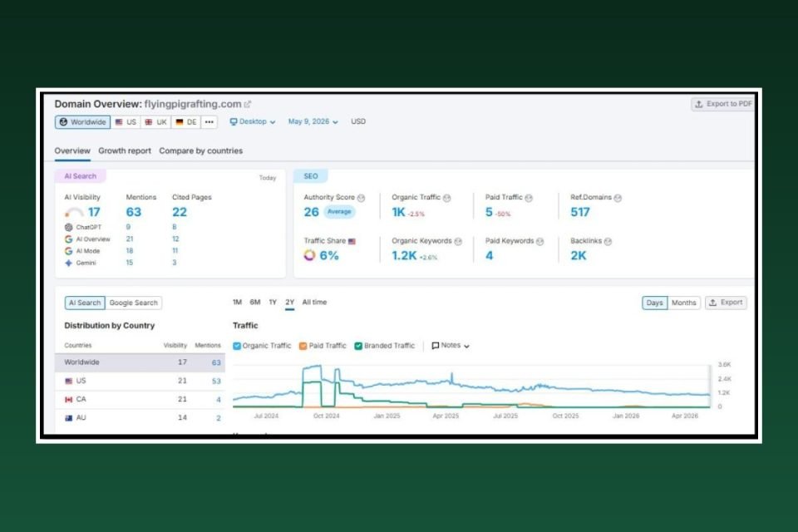Set traffic range to 2Y
Image resolution: width=798 pixels, height=532 pixels.
(289, 303)
